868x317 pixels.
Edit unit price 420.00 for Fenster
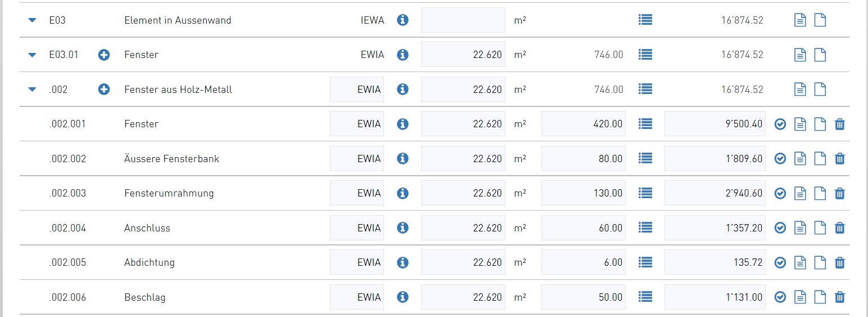584,124
